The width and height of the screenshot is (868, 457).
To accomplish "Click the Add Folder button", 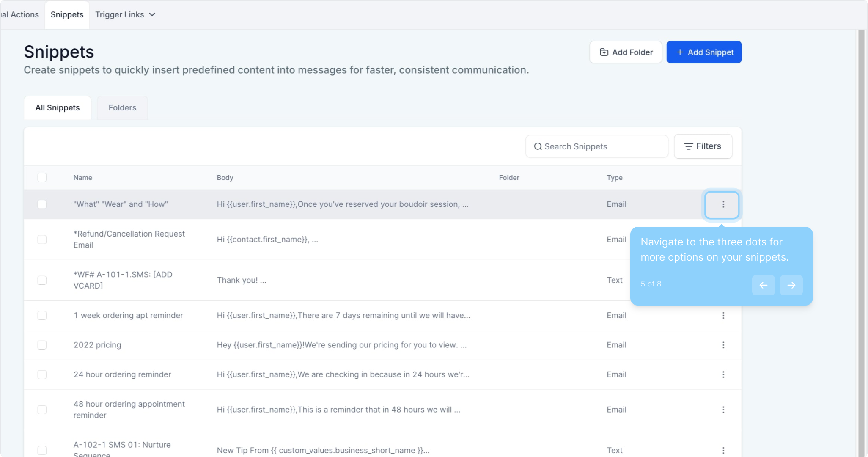I will (626, 52).
